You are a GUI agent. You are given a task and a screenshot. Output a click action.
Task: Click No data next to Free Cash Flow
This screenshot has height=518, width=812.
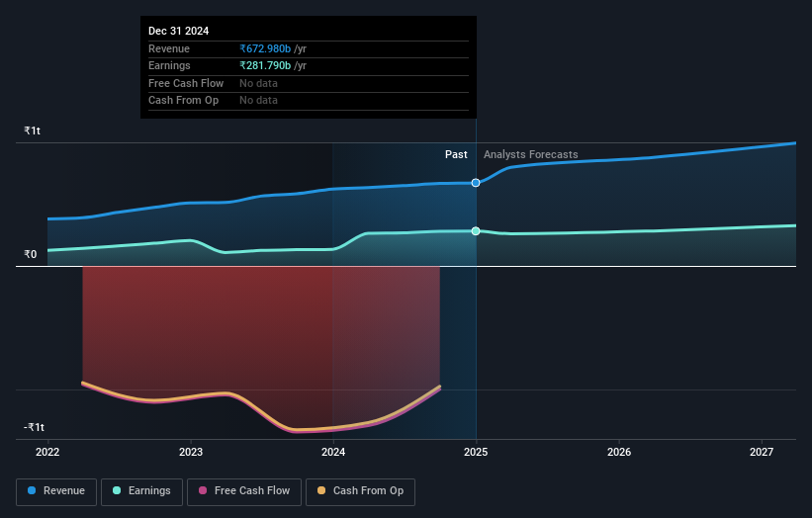[258, 83]
